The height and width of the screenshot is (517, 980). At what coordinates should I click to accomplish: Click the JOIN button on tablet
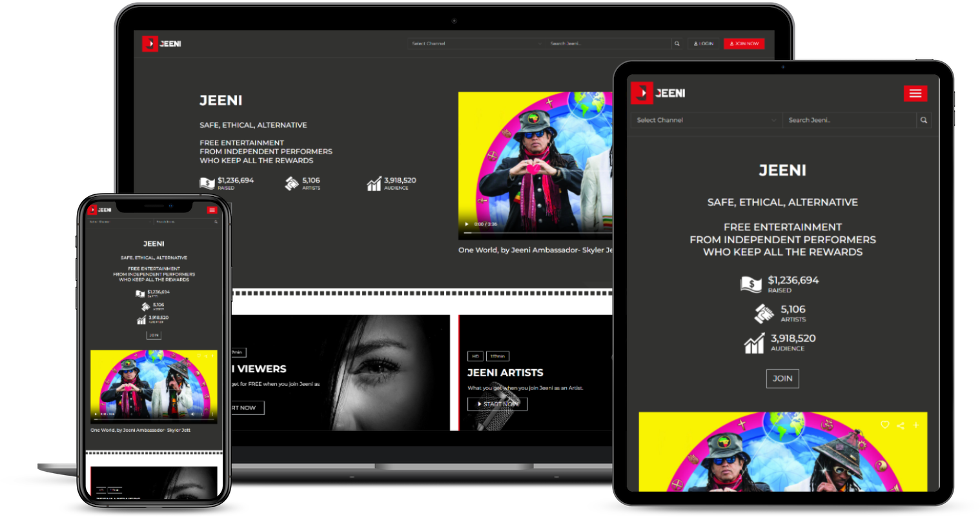pyautogui.click(x=782, y=378)
